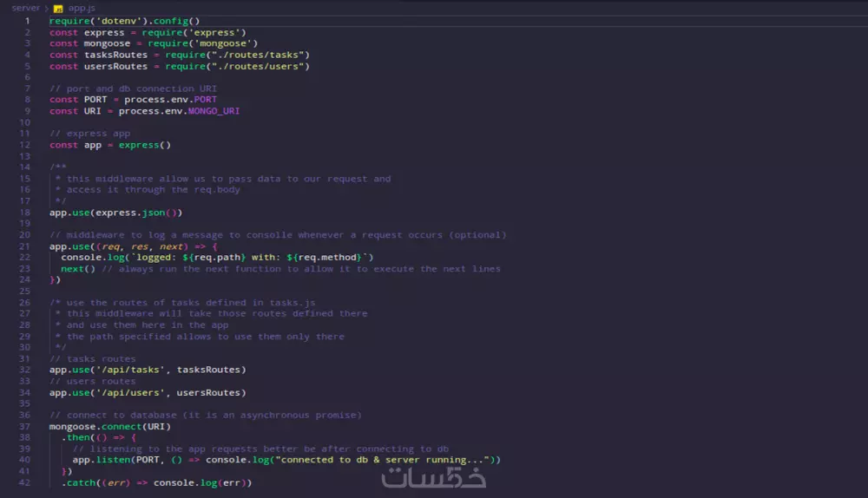This screenshot has height=498, width=868.
Task: Click 'PORT' property after process.env on line 8
Action: click(206, 100)
